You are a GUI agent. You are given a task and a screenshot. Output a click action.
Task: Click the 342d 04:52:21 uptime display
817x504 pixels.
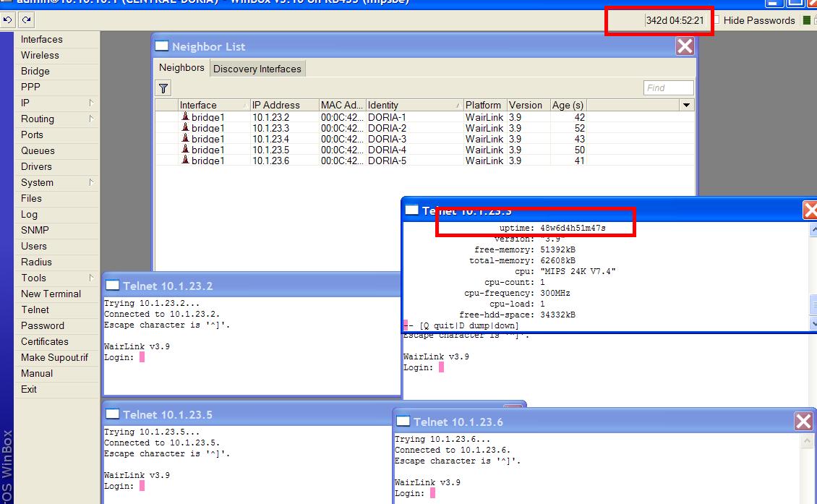click(675, 20)
